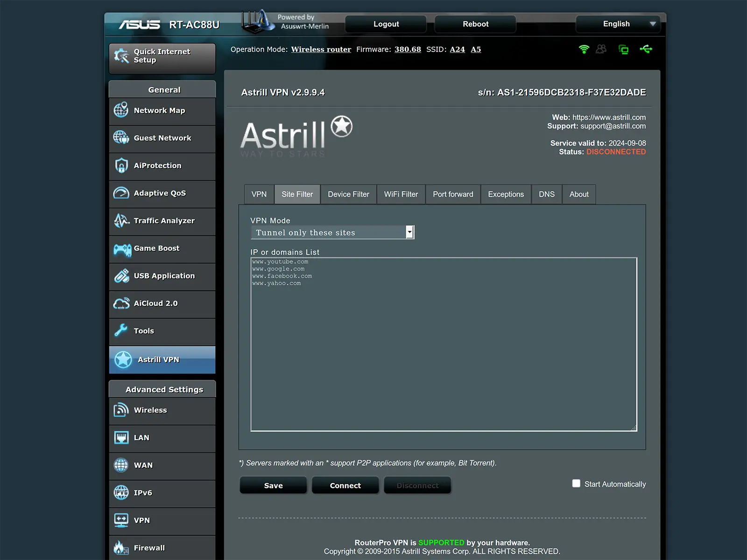The image size is (747, 560).
Task: Open the Wireless router operation mode link
Action: click(x=321, y=49)
